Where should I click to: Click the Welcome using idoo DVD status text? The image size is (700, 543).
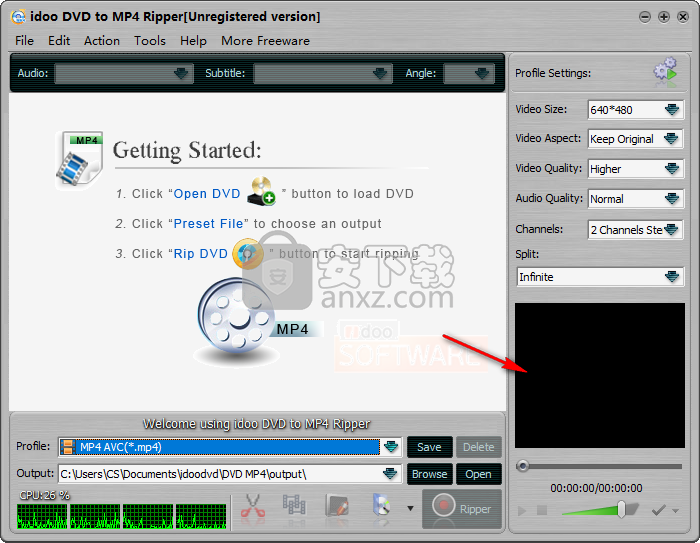pos(256,424)
